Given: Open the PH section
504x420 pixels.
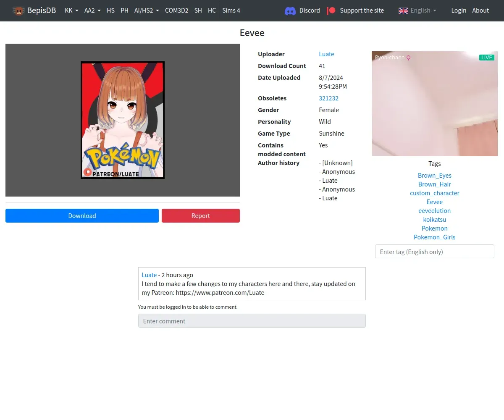Looking at the screenshot, I should click(124, 10).
